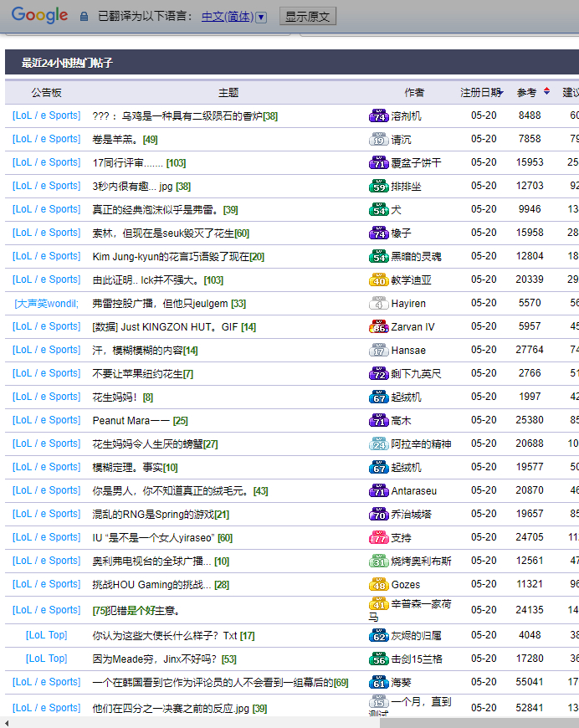
Task: Sort by the 注册日期 column header
Action: (x=480, y=92)
